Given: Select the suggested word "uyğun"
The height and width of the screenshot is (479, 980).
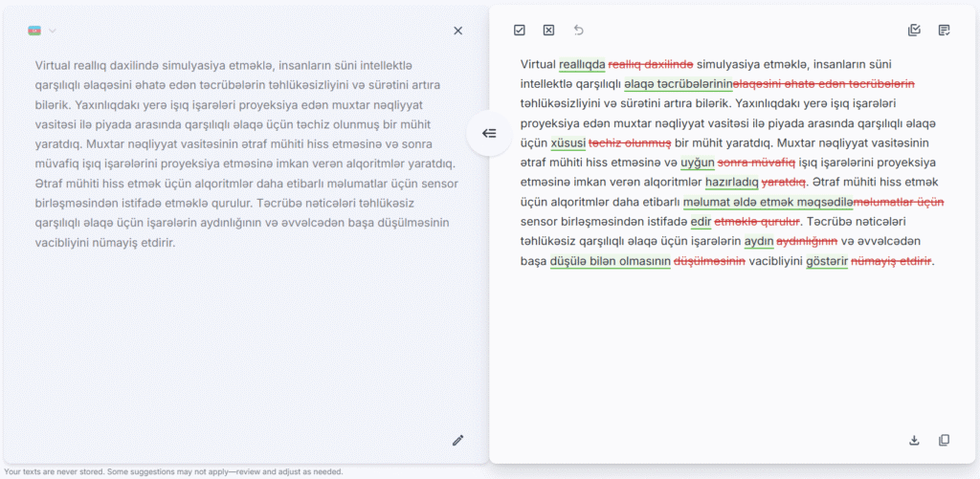Looking at the screenshot, I should [x=697, y=163].
